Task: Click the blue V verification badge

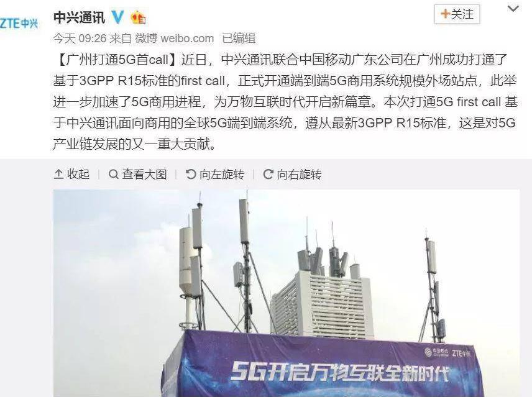Action: point(117,17)
